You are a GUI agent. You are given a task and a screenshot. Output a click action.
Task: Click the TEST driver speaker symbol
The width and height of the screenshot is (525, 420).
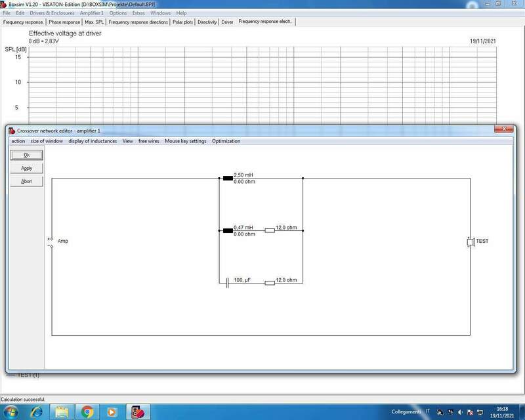click(x=470, y=242)
